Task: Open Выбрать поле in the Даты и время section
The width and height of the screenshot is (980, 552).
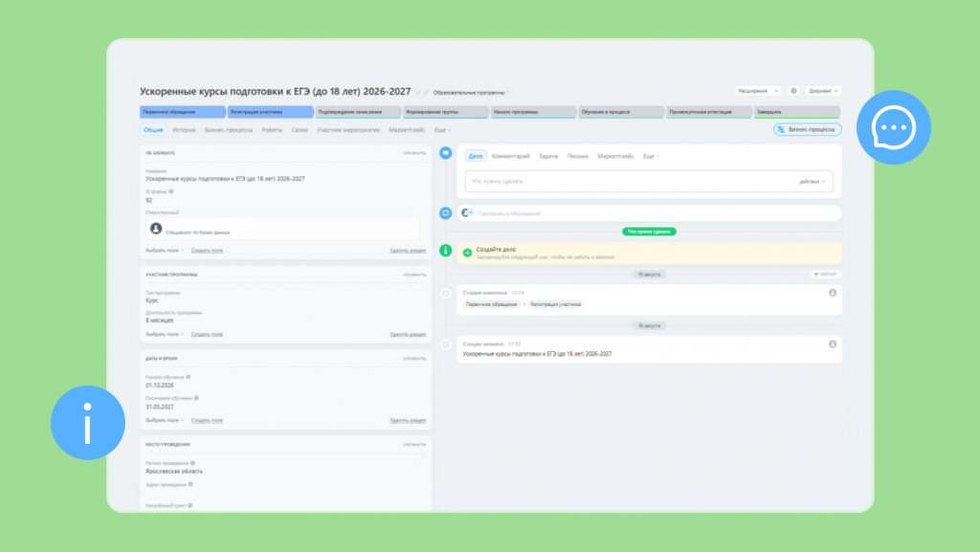Action: tap(165, 420)
